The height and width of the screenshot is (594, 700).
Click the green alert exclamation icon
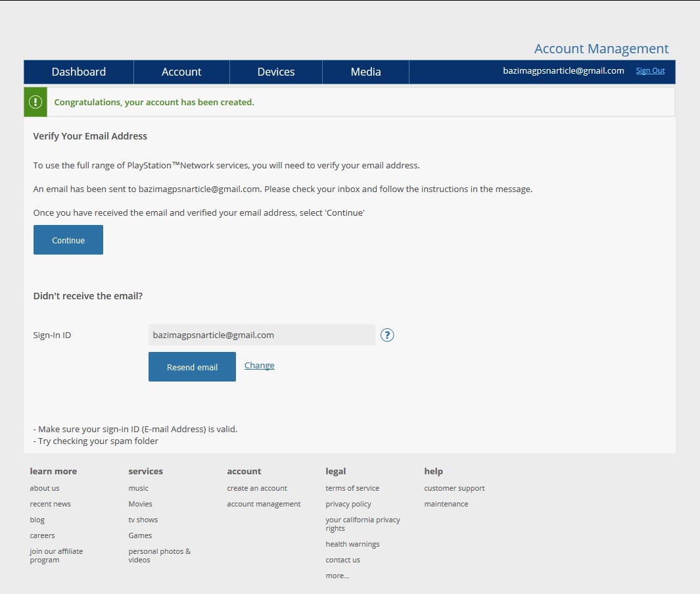coord(35,102)
